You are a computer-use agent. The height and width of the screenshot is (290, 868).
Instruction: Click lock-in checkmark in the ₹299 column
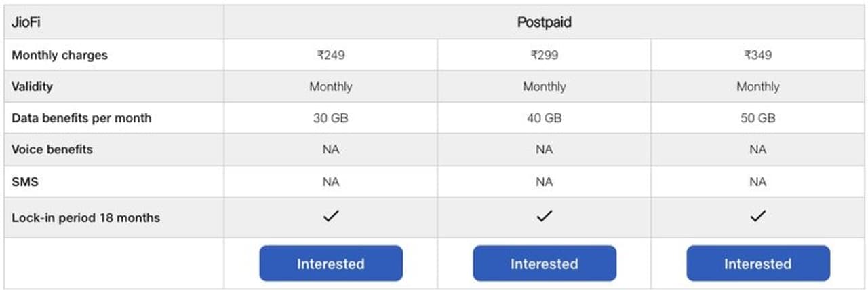pos(545,217)
